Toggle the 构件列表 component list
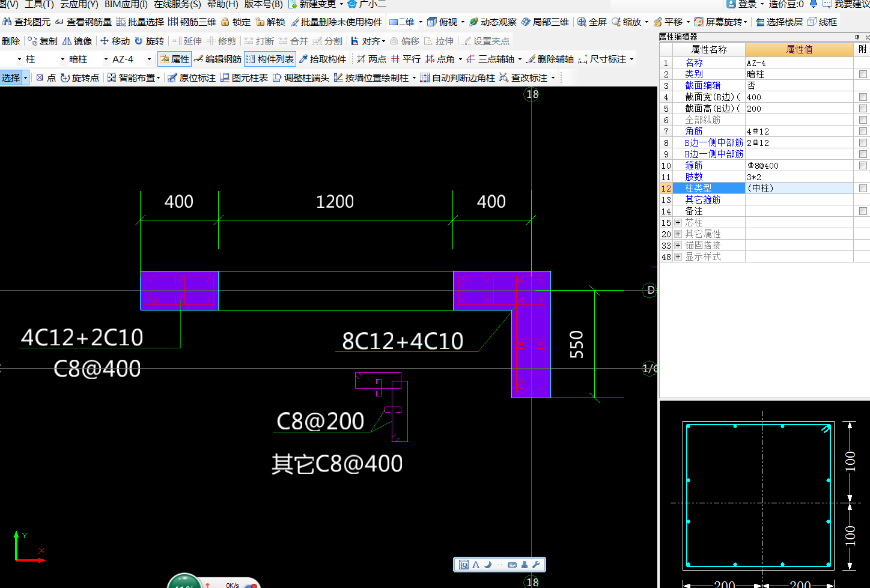Image resolution: width=870 pixels, height=588 pixels. tap(270, 59)
